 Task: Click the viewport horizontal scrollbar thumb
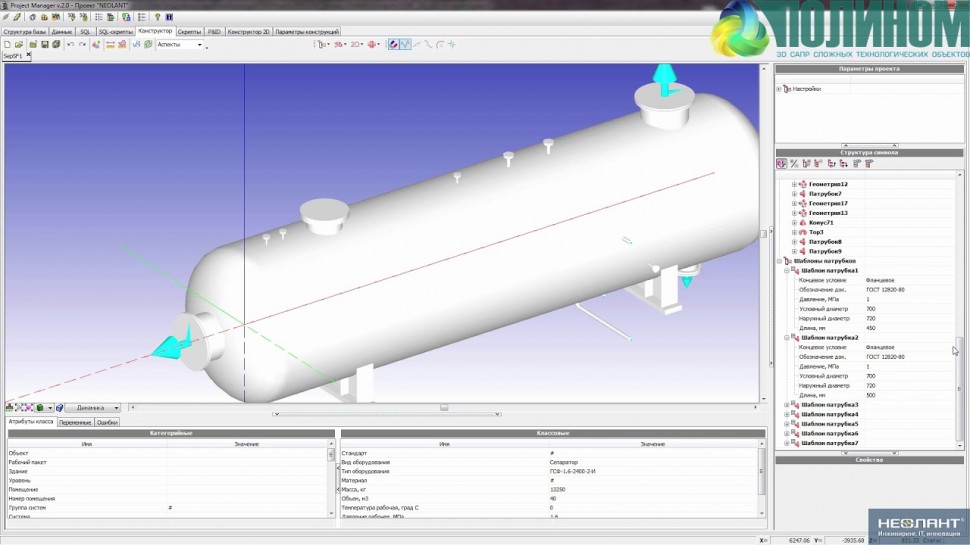[x=444, y=408]
